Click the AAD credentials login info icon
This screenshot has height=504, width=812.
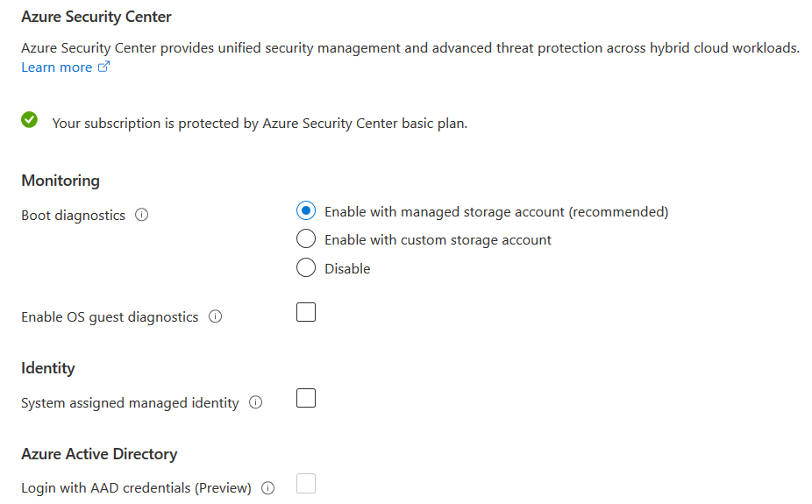click(x=268, y=488)
